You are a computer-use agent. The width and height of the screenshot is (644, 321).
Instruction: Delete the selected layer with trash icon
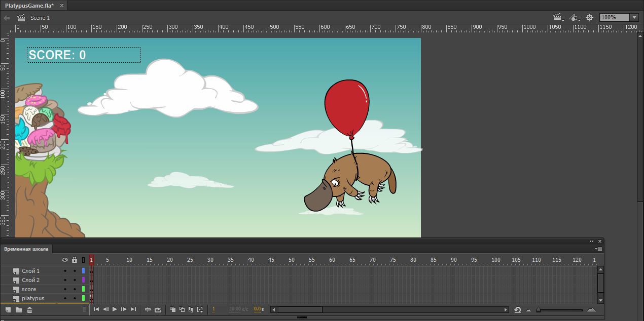coord(29,310)
